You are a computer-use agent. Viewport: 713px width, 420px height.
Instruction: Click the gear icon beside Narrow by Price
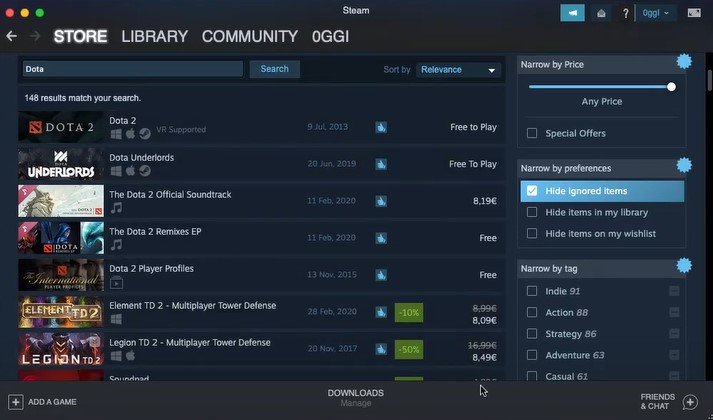(x=684, y=62)
